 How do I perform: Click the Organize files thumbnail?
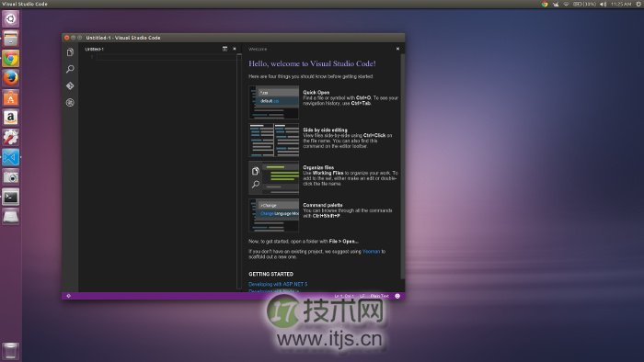(x=273, y=177)
